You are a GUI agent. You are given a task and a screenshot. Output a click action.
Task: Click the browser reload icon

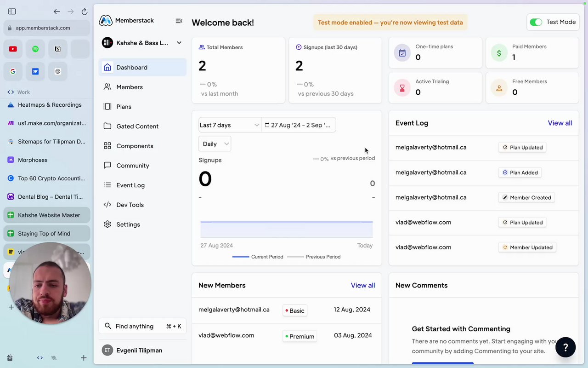[84, 11]
